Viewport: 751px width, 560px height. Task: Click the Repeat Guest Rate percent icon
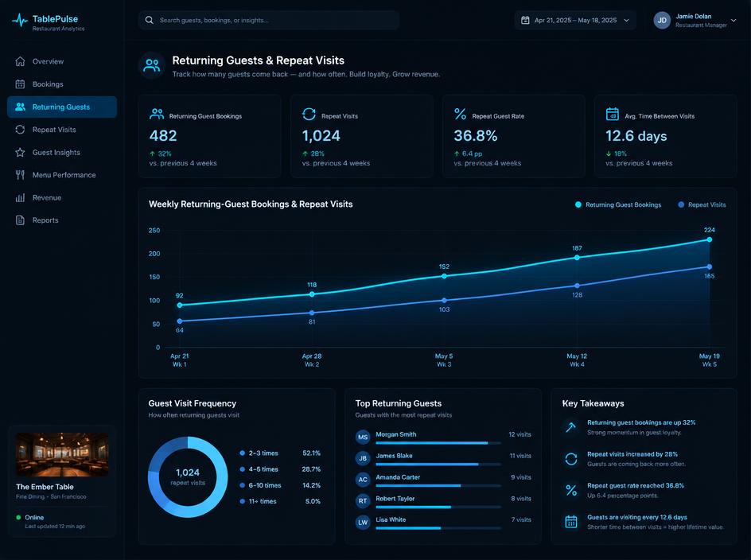tap(461, 114)
